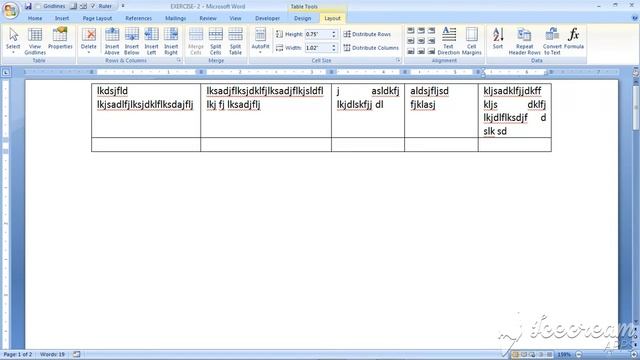The width and height of the screenshot is (640, 360).
Task: Open the Developer tab
Action: pyautogui.click(x=267, y=18)
